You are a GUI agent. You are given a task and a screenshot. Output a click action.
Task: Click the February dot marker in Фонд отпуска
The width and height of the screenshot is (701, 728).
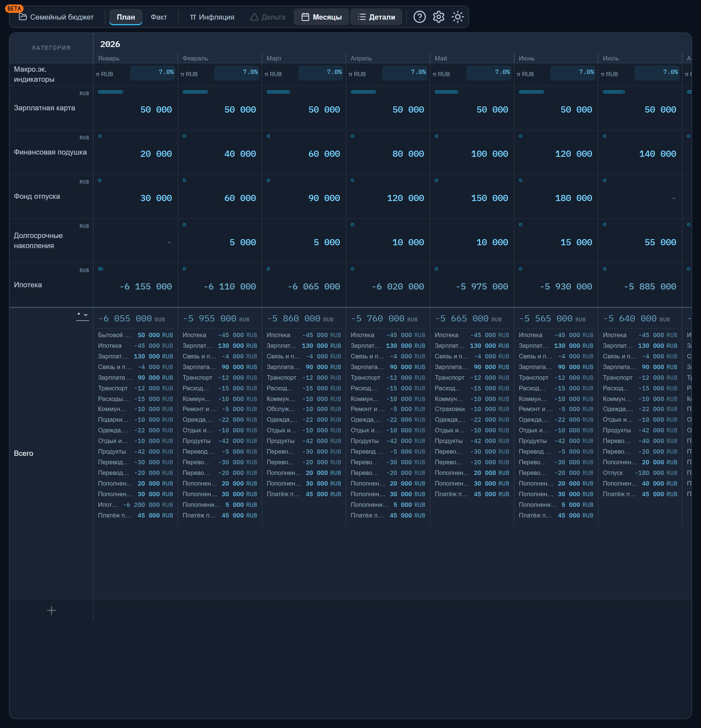point(184,181)
